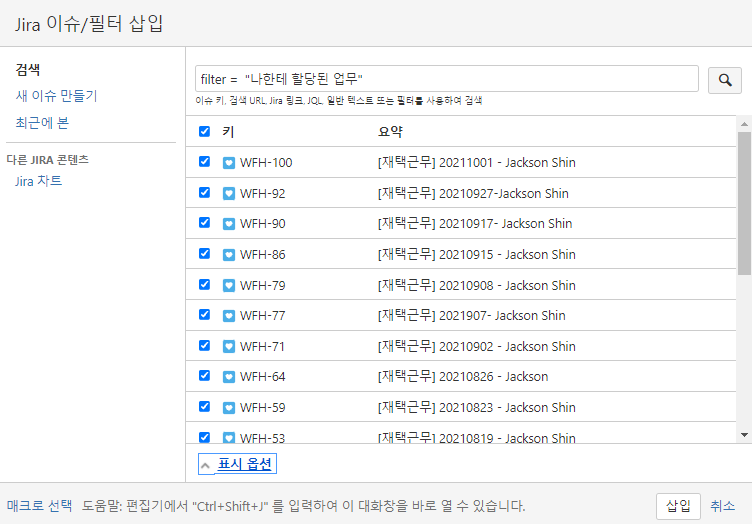752x524 pixels.
Task: Click the issue list scrollbar thumb
Action: point(744,203)
